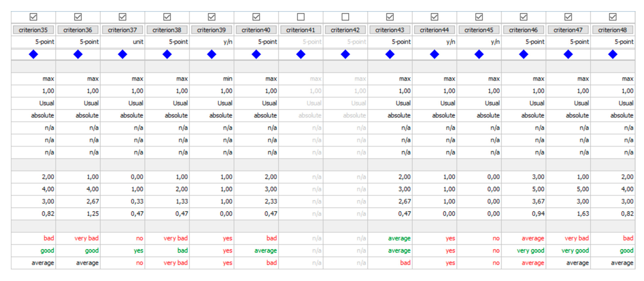Select the 'very good' cell under criterion46

coord(530,250)
